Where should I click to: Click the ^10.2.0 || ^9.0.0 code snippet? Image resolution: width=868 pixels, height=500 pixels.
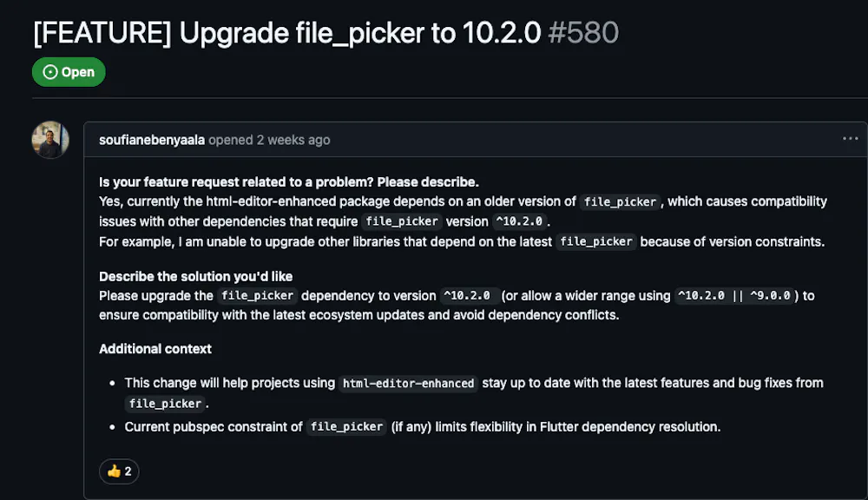[x=734, y=296]
